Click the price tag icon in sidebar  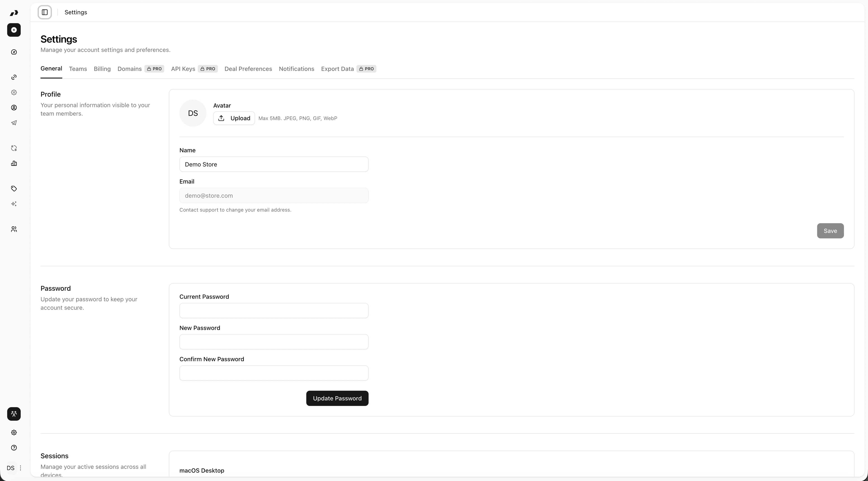click(14, 189)
